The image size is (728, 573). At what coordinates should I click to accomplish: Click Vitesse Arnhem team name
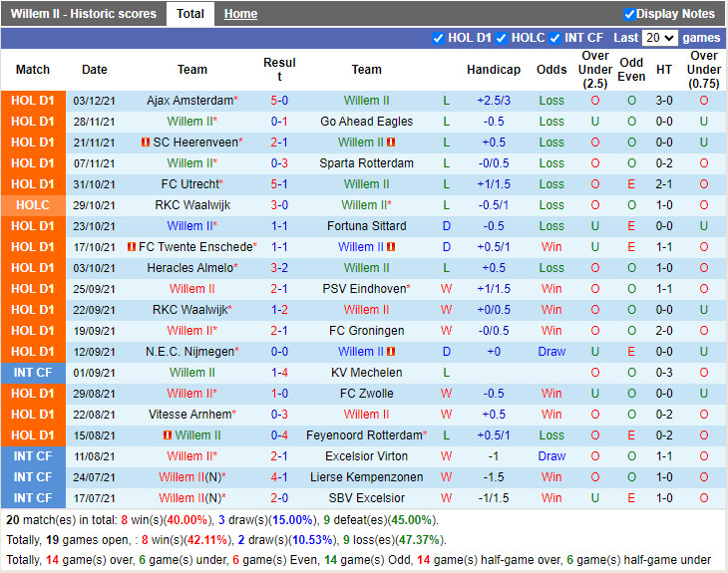[189, 415]
